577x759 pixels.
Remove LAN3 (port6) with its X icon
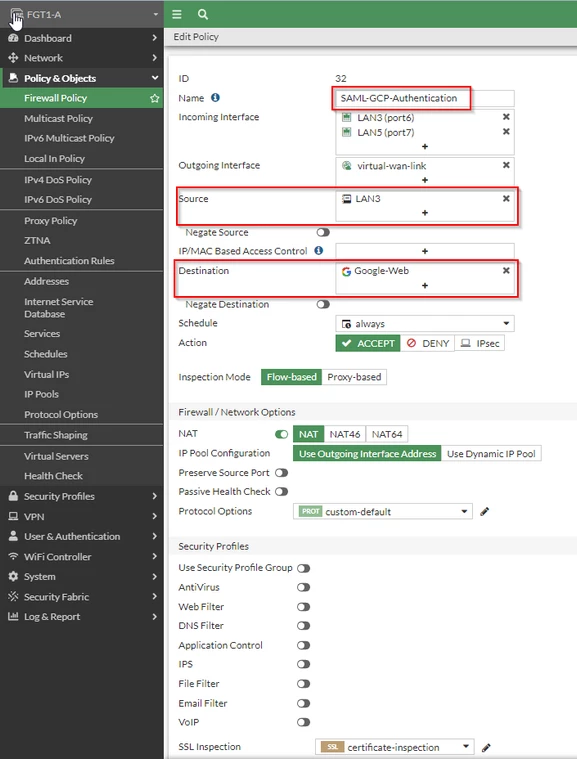[506, 117]
